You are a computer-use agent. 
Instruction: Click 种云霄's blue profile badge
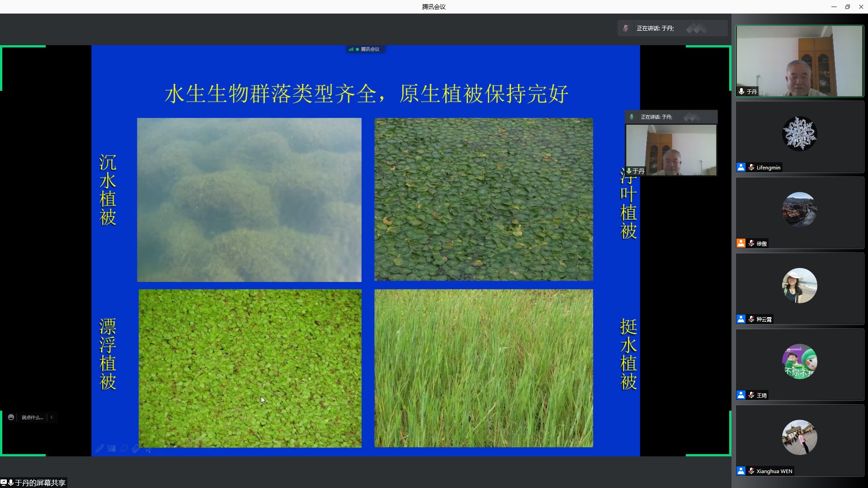[x=741, y=319]
